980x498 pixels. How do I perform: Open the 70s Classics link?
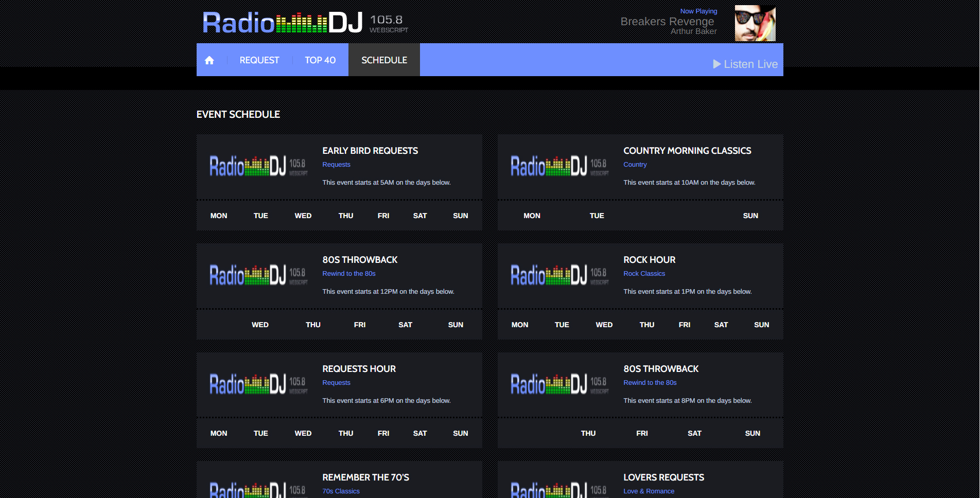pos(341,491)
